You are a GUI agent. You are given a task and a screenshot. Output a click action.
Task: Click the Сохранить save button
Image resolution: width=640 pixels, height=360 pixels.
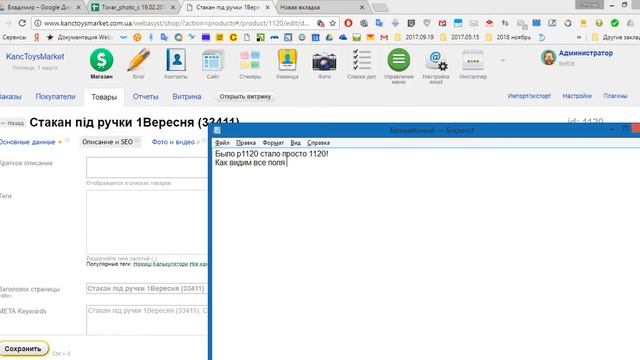coord(23,349)
